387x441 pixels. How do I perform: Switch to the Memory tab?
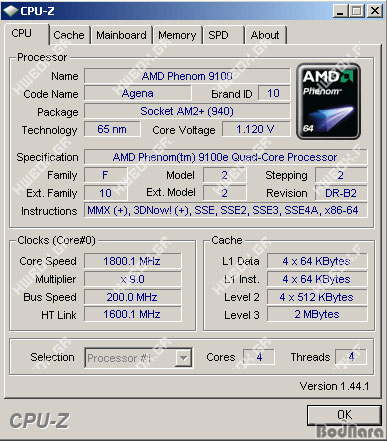click(177, 35)
